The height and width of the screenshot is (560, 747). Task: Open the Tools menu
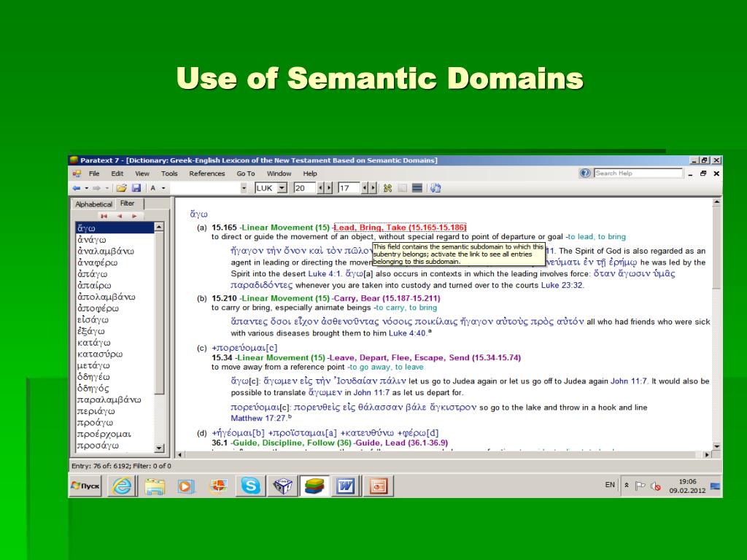pos(169,174)
